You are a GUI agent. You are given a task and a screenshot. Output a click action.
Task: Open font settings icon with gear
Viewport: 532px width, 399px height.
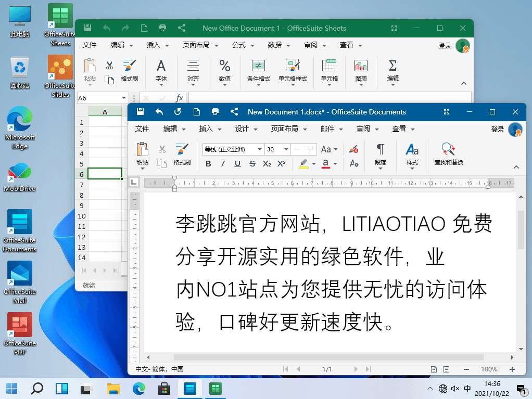click(354, 164)
